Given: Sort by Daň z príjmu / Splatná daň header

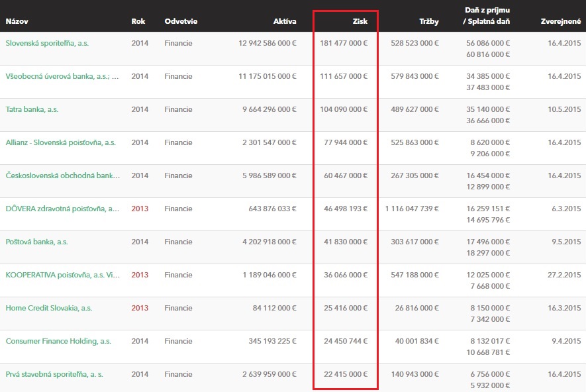Looking at the screenshot, I should (x=487, y=16).
